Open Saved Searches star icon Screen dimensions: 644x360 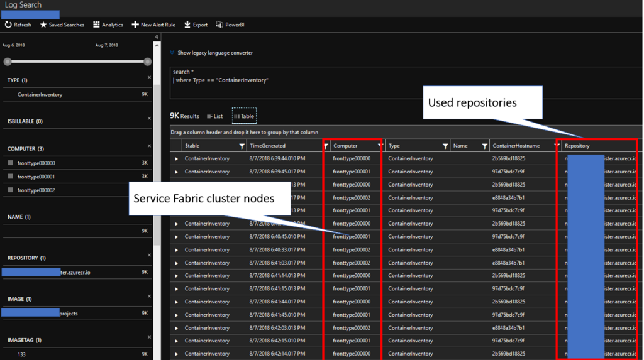43,25
